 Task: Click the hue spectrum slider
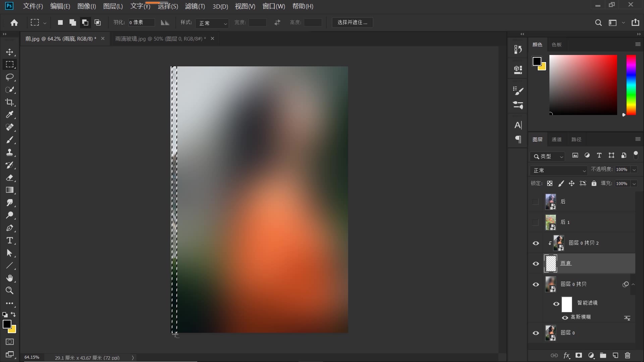pyautogui.click(x=631, y=85)
